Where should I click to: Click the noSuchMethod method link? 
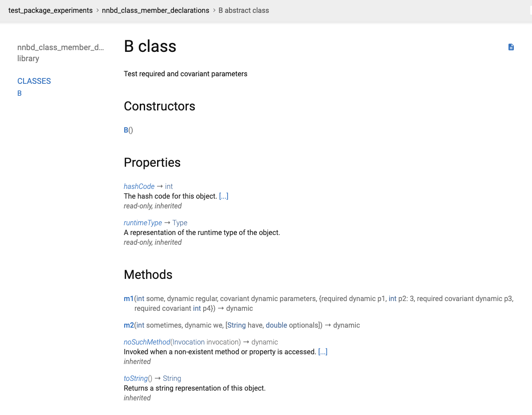pyautogui.click(x=147, y=342)
